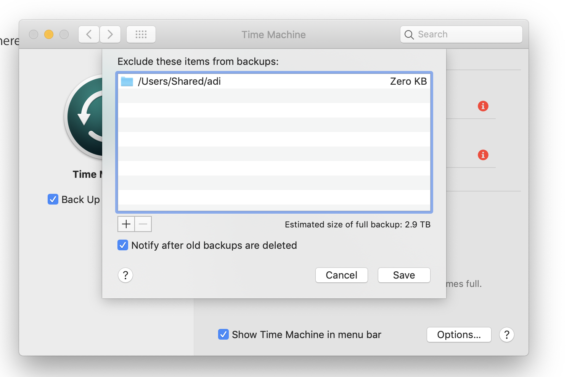
Task: Save the exclusion list
Action: coord(404,275)
